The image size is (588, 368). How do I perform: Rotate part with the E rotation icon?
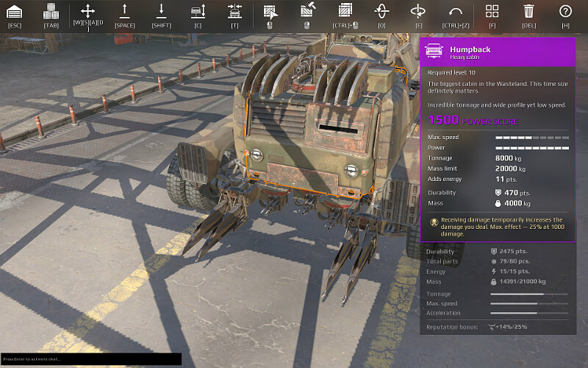[x=417, y=12]
